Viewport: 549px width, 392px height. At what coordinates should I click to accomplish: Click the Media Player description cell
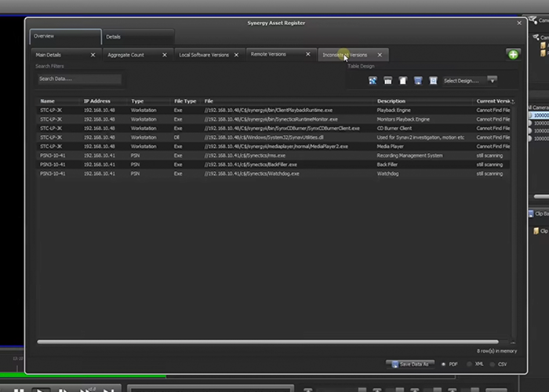tap(390, 147)
